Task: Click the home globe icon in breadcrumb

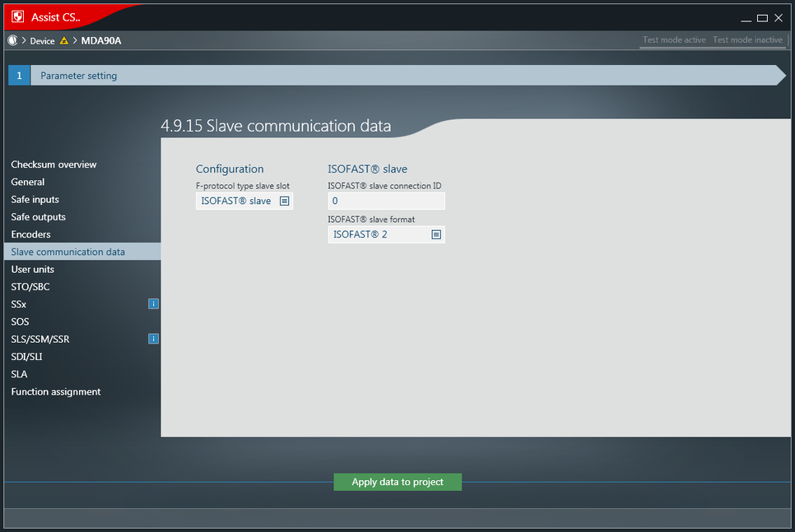Action: point(12,40)
